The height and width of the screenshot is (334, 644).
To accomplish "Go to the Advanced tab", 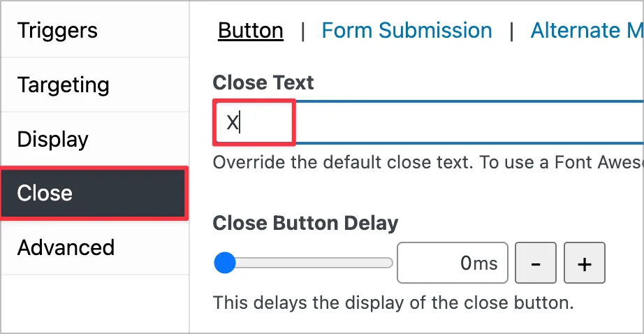I will (66, 247).
